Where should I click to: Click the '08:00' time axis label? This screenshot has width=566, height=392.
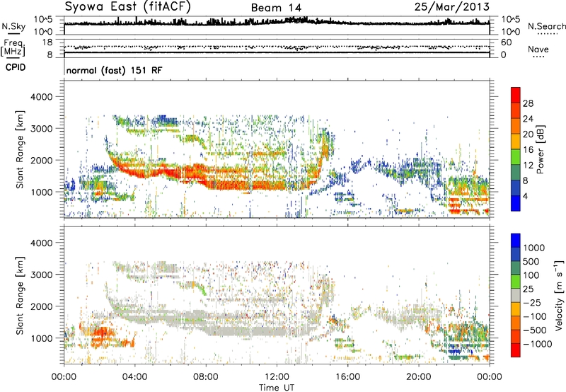[x=206, y=377]
